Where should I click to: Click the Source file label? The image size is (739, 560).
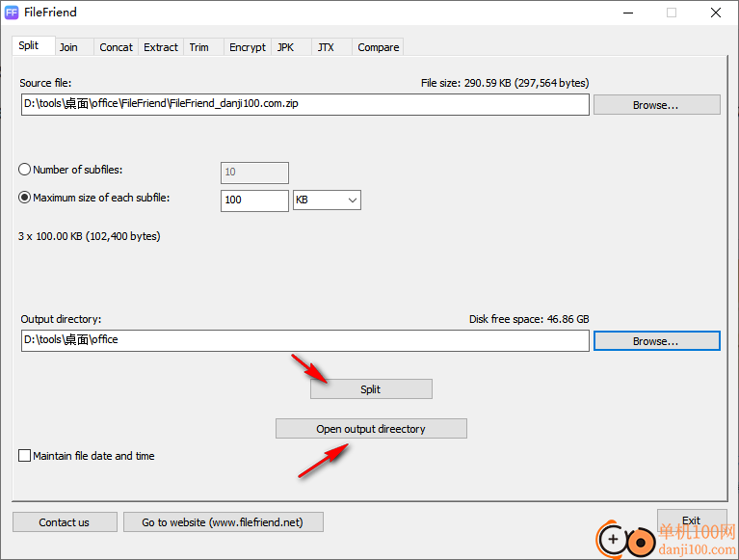[45, 83]
